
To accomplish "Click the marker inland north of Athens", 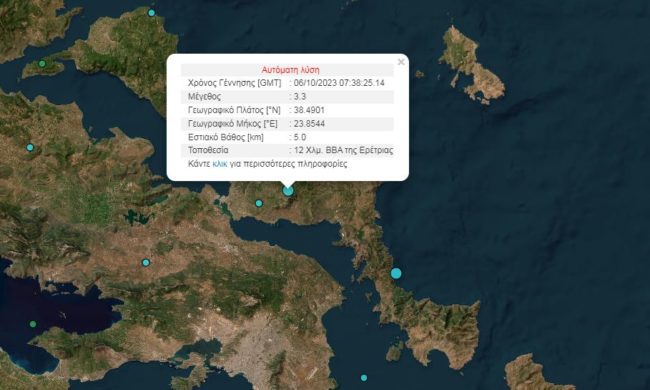I will coord(146,263).
